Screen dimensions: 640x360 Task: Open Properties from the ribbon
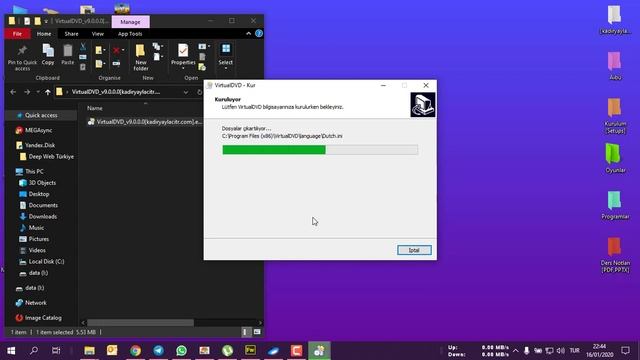[183, 56]
